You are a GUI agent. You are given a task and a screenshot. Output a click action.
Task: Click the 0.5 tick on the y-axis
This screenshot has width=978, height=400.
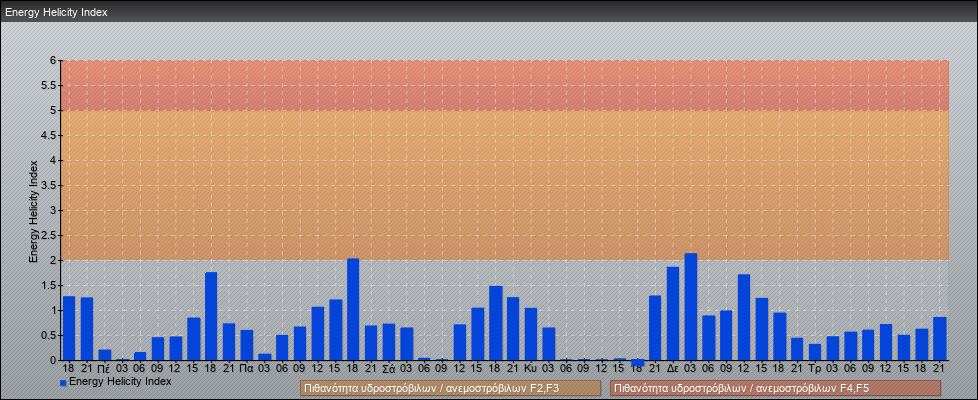pos(51,335)
